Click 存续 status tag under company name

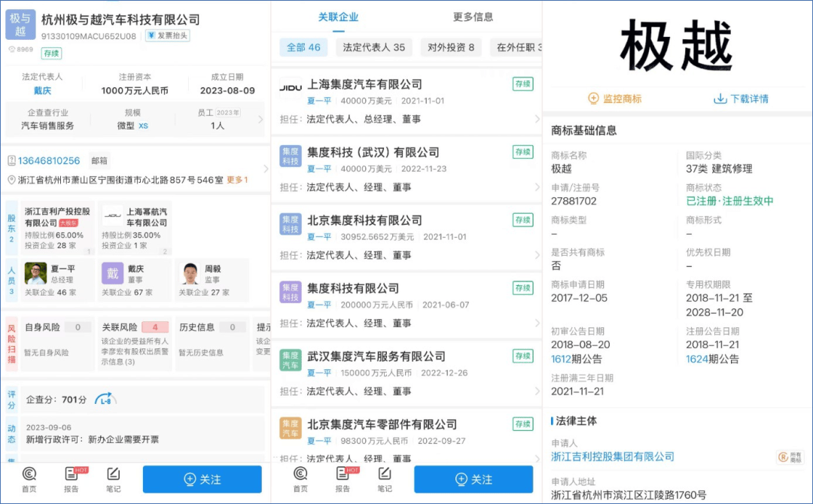tap(51, 53)
